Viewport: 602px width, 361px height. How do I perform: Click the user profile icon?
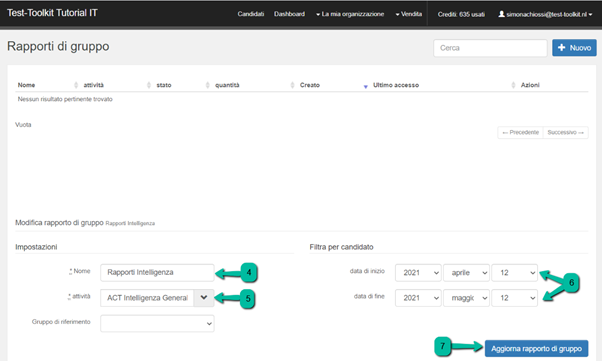[x=501, y=14]
